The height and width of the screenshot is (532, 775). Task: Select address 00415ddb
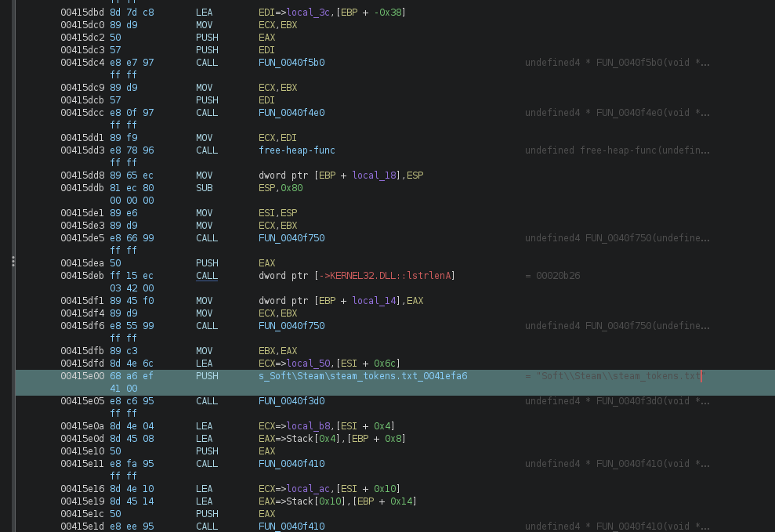click(x=82, y=188)
